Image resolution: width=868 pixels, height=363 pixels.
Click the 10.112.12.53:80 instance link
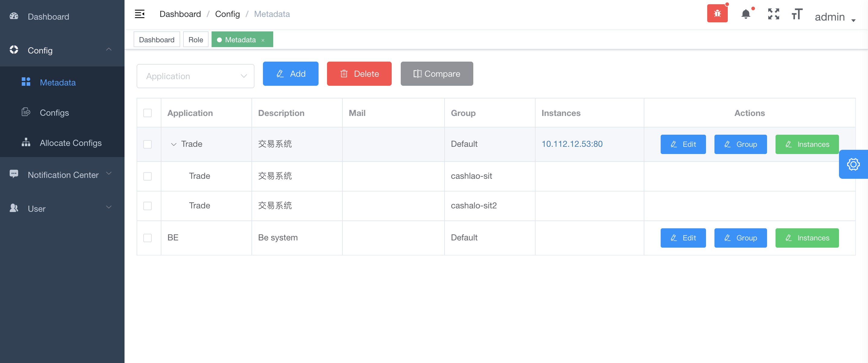(x=572, y=143)
